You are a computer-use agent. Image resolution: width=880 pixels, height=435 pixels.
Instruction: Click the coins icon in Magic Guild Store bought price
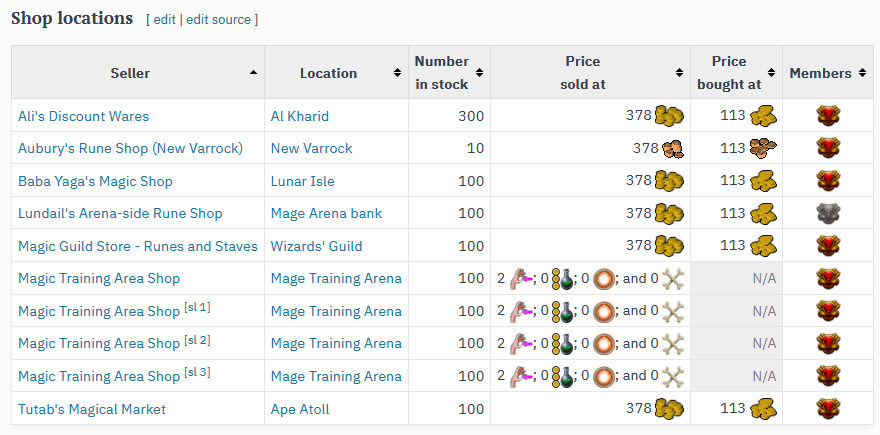pyautogui.click(x=762, y=246)
